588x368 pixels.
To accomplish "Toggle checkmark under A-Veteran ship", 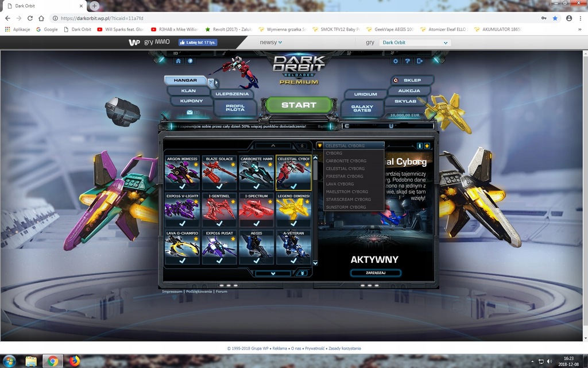I will point(293,260).
